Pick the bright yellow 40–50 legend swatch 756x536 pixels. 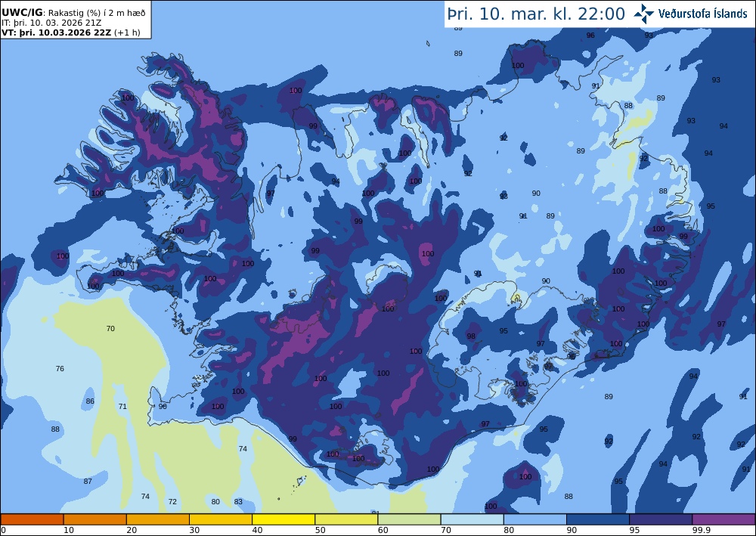(x=283, y=519)
